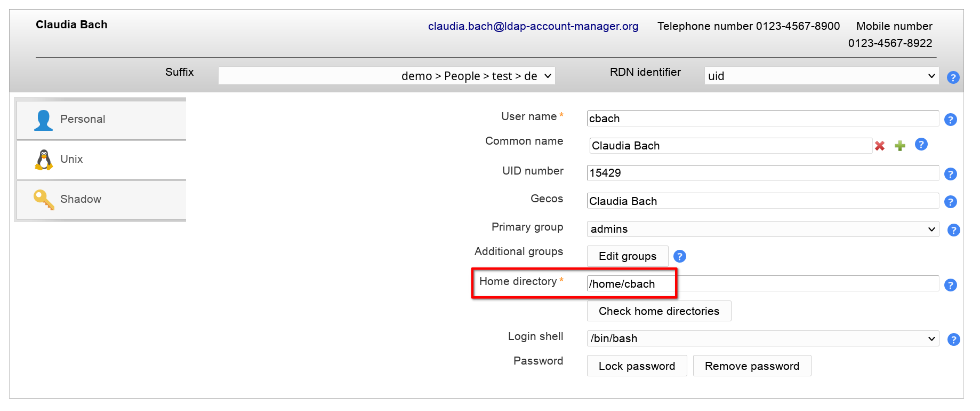Open help for UID number field

950,174
